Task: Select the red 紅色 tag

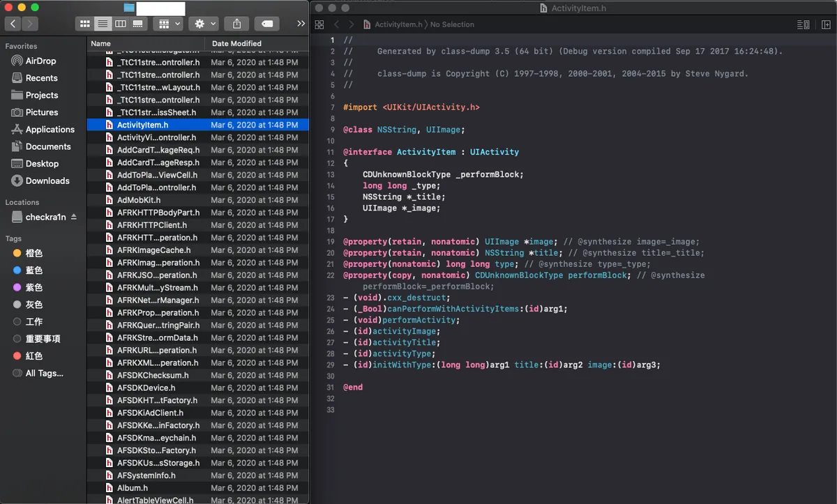Action: click(34, 356)
